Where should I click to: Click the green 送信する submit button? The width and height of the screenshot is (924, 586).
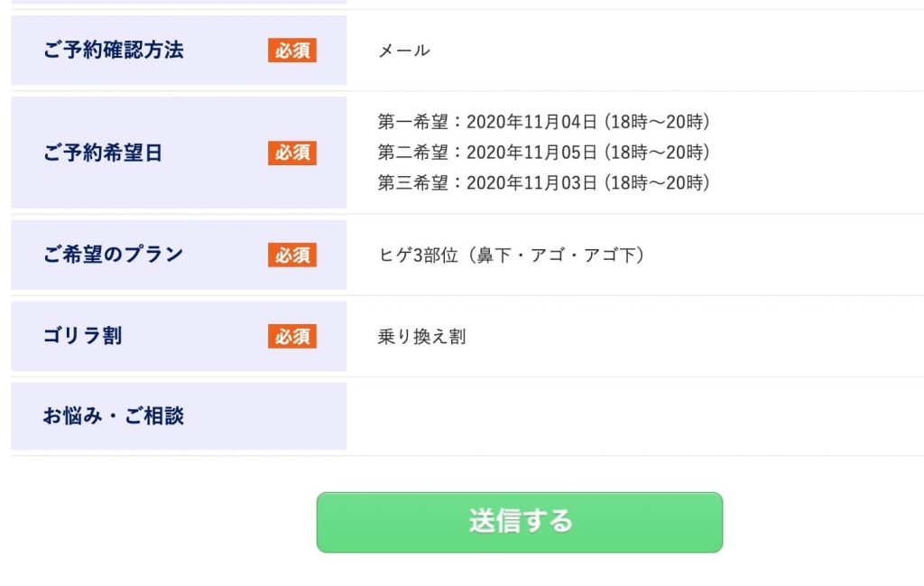[x=519, y=522]
